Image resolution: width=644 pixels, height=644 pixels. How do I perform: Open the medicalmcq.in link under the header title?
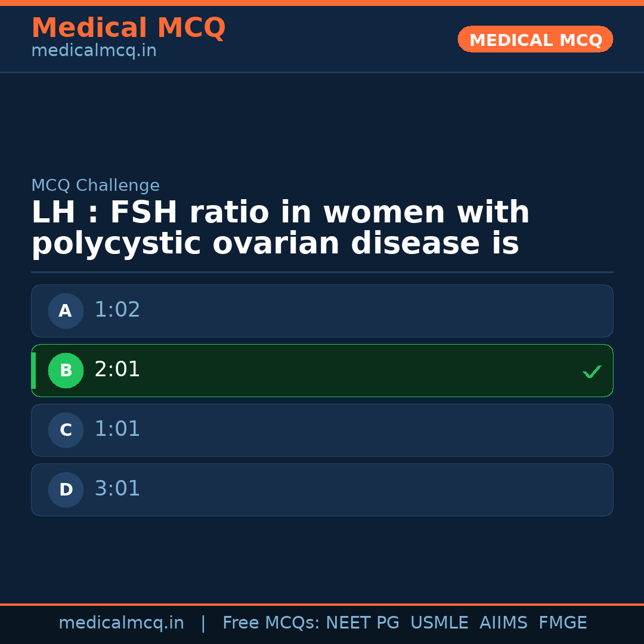click(x=94, y=51)
